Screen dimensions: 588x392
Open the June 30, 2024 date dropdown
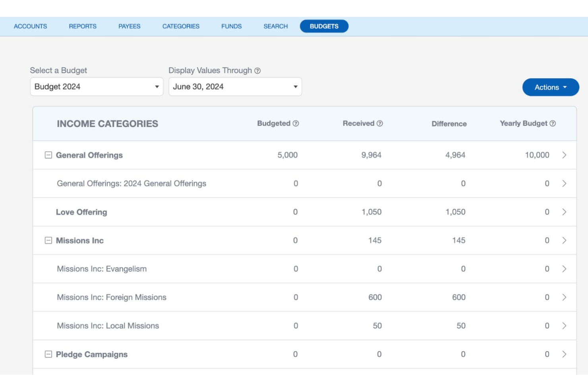click(x=235, y=87)
